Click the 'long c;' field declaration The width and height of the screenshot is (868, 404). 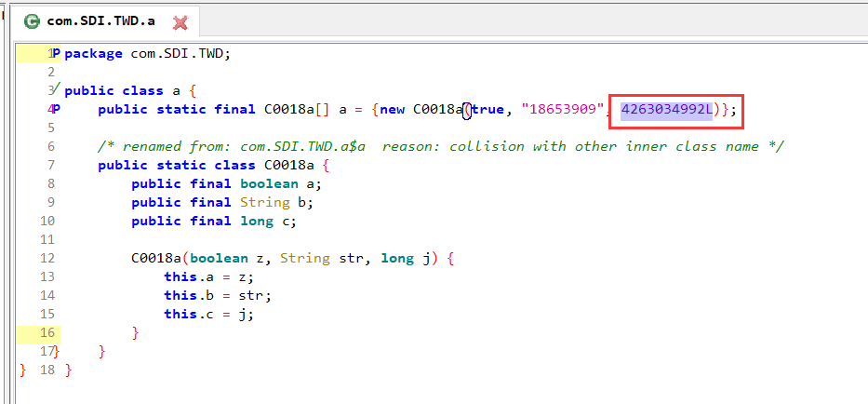point(268,222)
